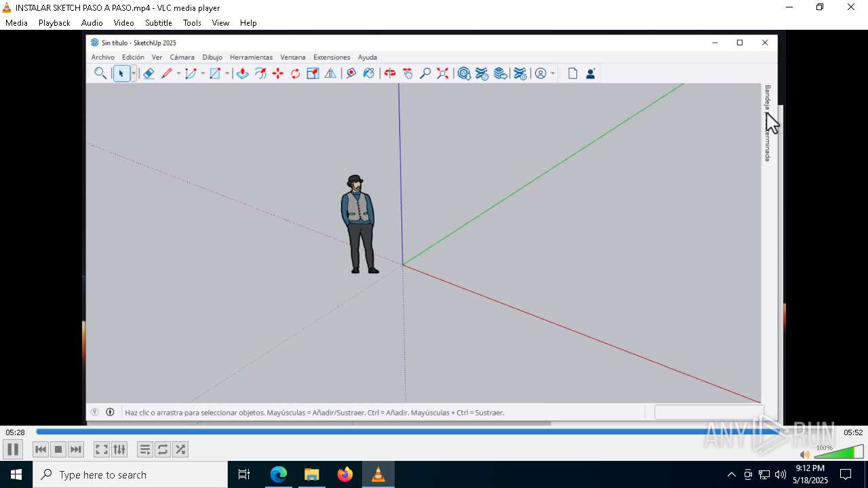Seek on the VLC playback progress bar
This screenshot has height=488, width=868.
(438, 432)
